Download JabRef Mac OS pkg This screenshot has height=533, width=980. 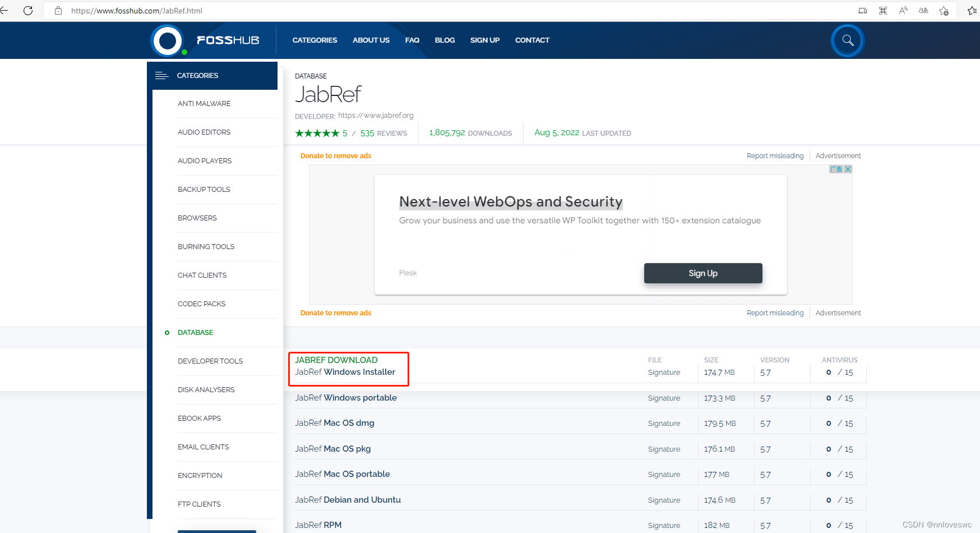333,449
